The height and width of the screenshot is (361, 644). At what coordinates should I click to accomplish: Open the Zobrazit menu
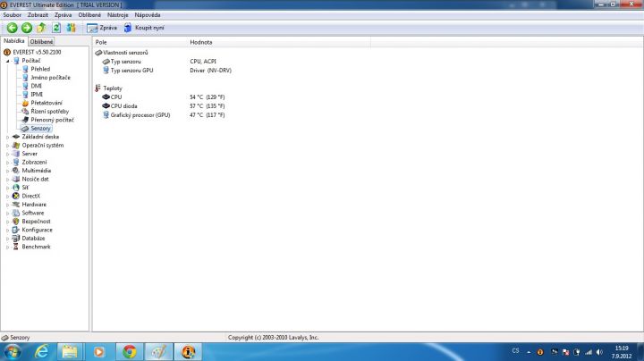tap(38, 15)
